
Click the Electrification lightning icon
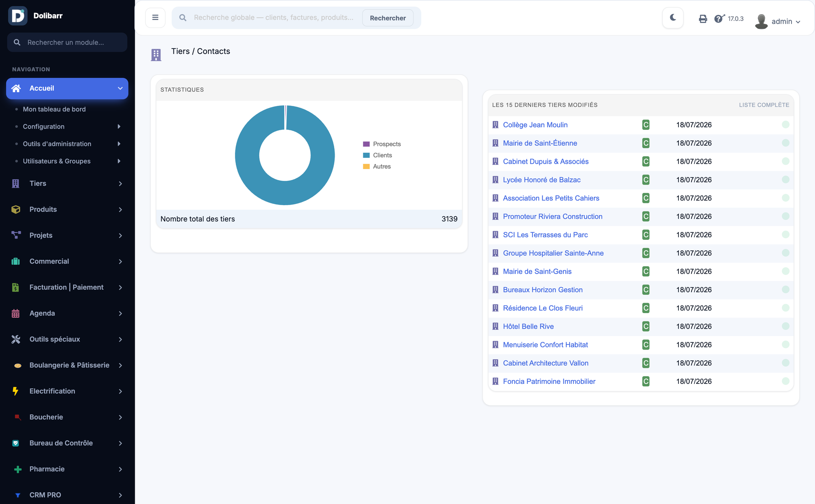15,391
